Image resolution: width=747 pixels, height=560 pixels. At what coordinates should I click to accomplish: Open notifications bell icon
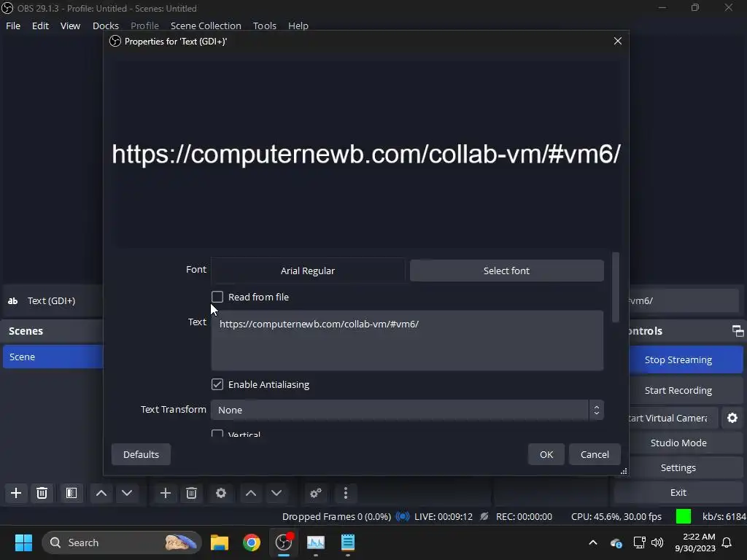(727, 542)
